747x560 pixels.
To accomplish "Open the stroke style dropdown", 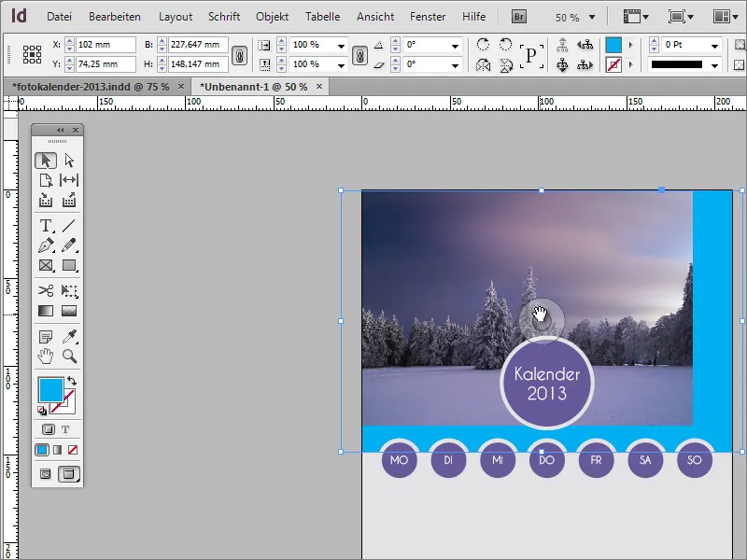I will coord(714,65).
